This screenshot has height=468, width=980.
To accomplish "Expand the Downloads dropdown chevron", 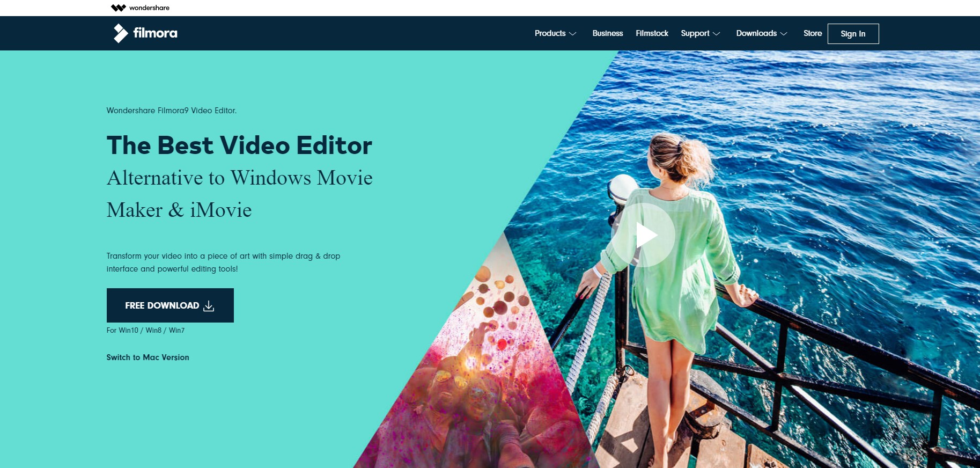I will click(784, 33).
